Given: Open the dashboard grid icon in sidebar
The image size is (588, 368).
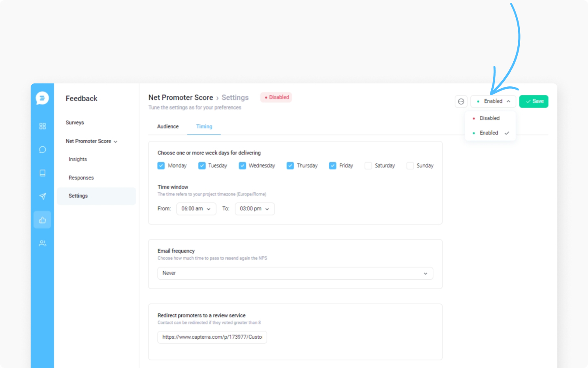Looking at the screenshot, I should (x=42, y=126).
